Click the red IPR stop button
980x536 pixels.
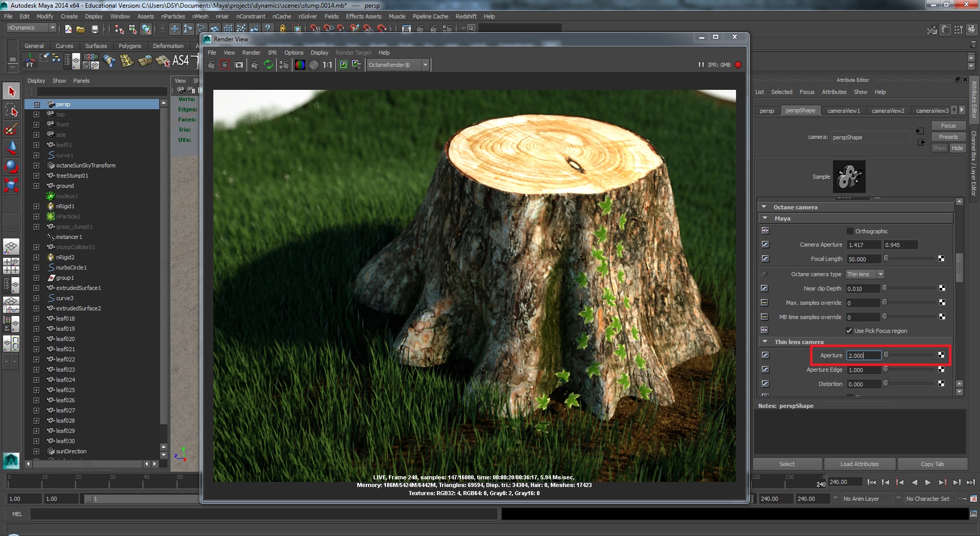coord(738,65)
